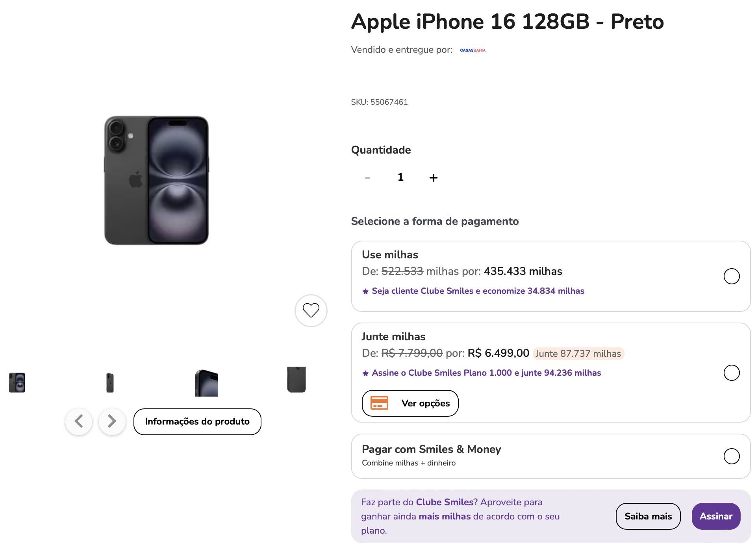Add product to favorites with heart icon
Screen dimensions: 756x549
click(311, 310)
